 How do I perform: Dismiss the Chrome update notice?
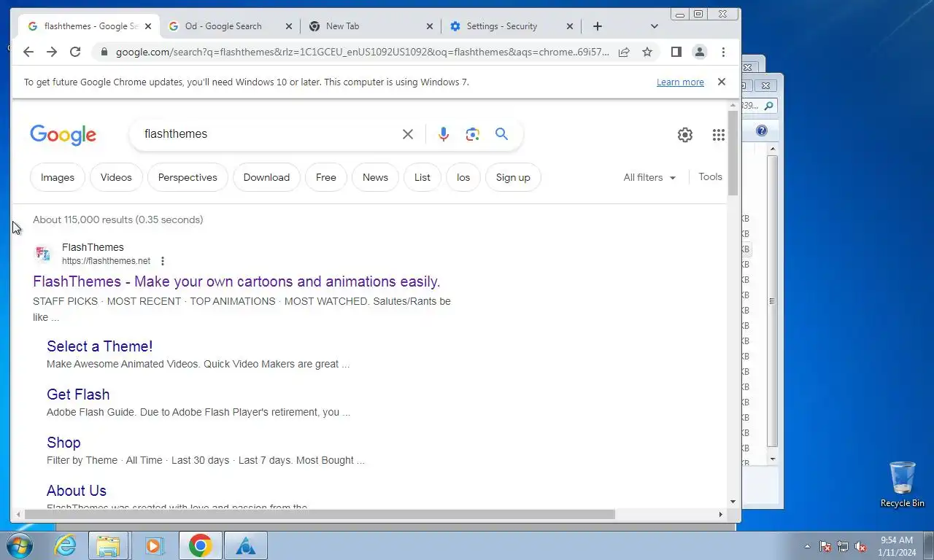click(x=722, y=82)
